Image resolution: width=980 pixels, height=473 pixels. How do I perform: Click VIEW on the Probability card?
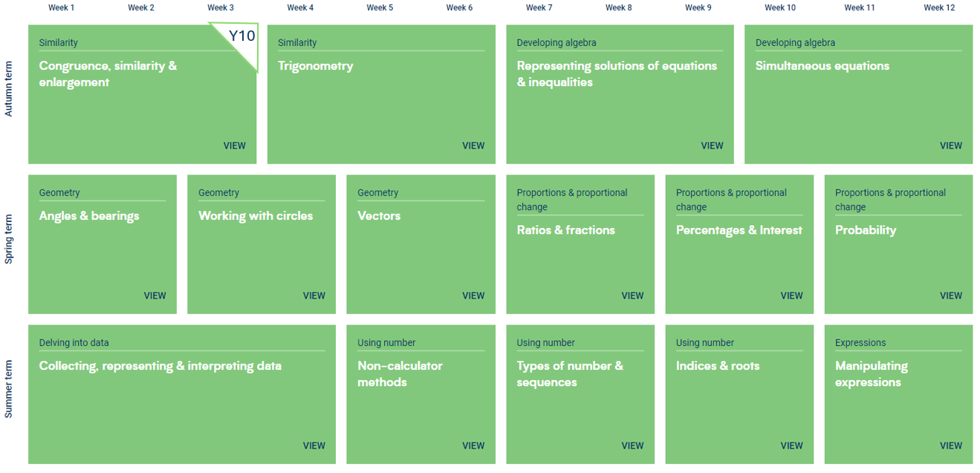[951, 296]
